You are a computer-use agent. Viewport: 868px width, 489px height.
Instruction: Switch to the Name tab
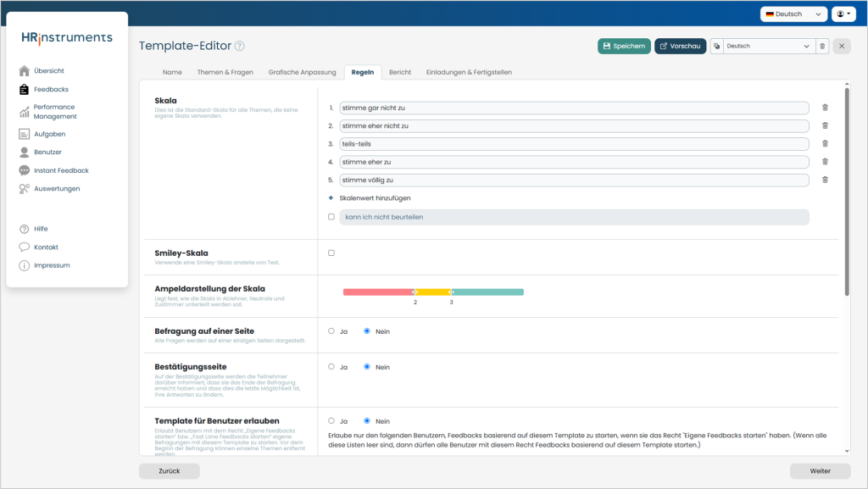[172, 72]
